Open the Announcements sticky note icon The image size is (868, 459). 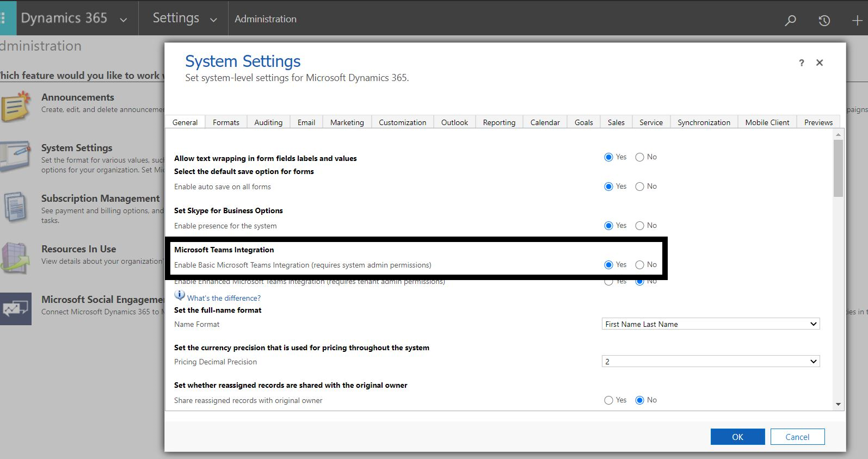16,106
